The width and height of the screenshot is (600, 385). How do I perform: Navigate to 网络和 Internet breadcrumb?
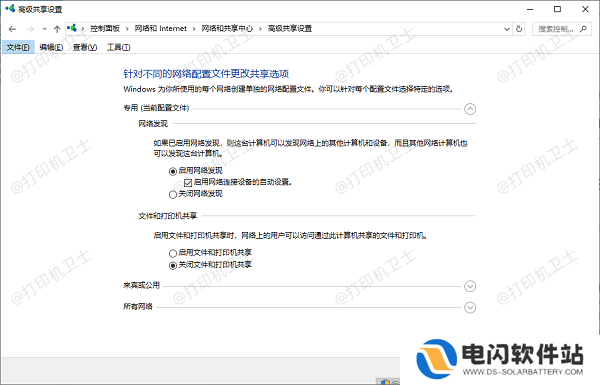click(161, 29)
